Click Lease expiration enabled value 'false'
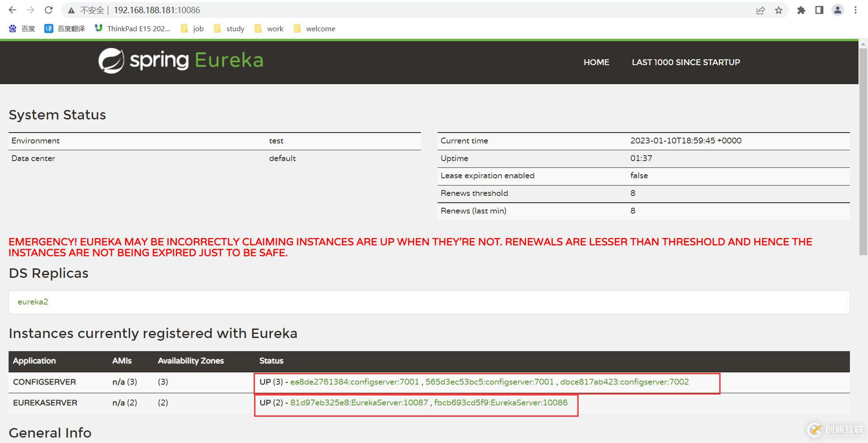Screen dimensions: 868x443 (639, 176)
